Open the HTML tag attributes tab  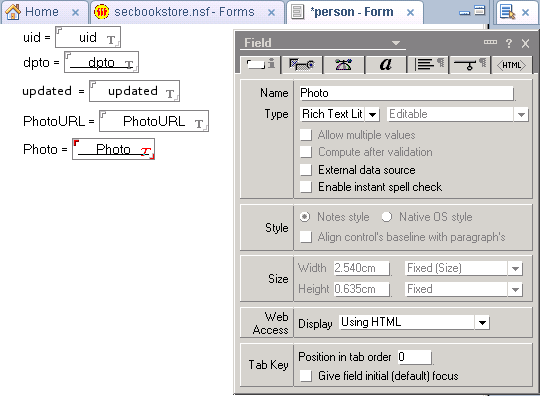pos(511,65)
